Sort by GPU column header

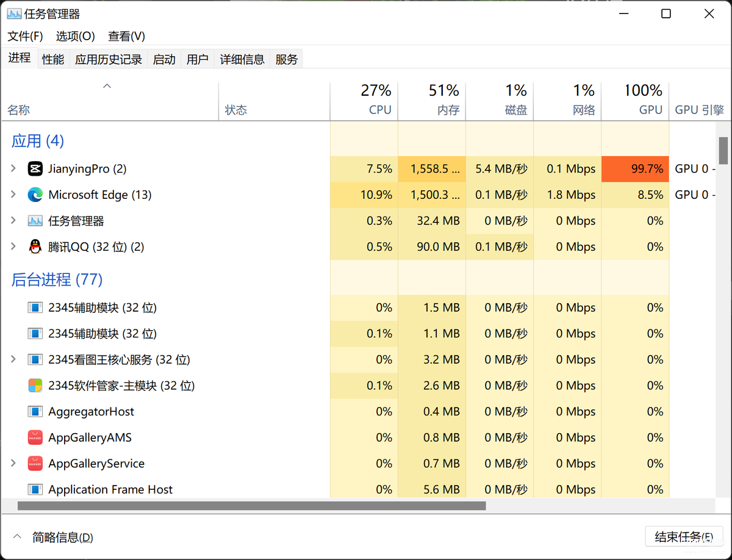tap(635, 101)
